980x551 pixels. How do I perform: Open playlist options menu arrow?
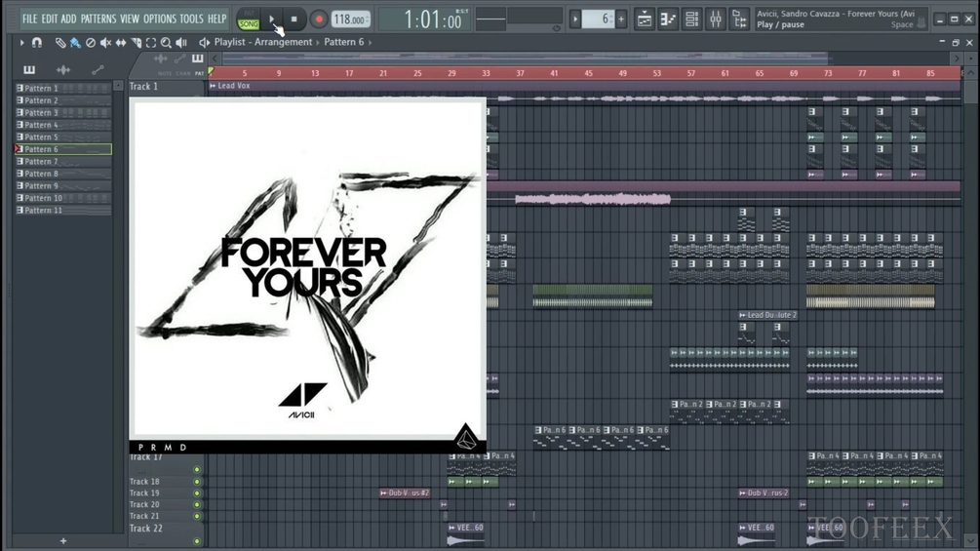pyautogui.click(x=21, y=43)
